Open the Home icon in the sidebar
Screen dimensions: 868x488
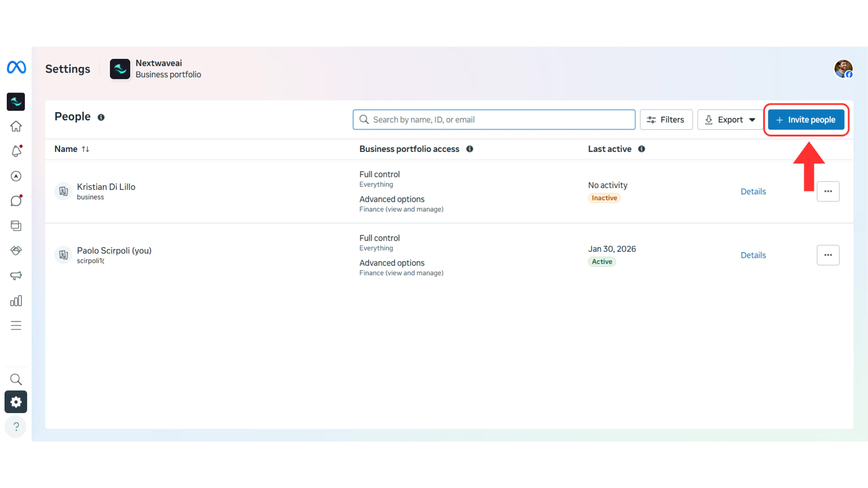[16, 127]
